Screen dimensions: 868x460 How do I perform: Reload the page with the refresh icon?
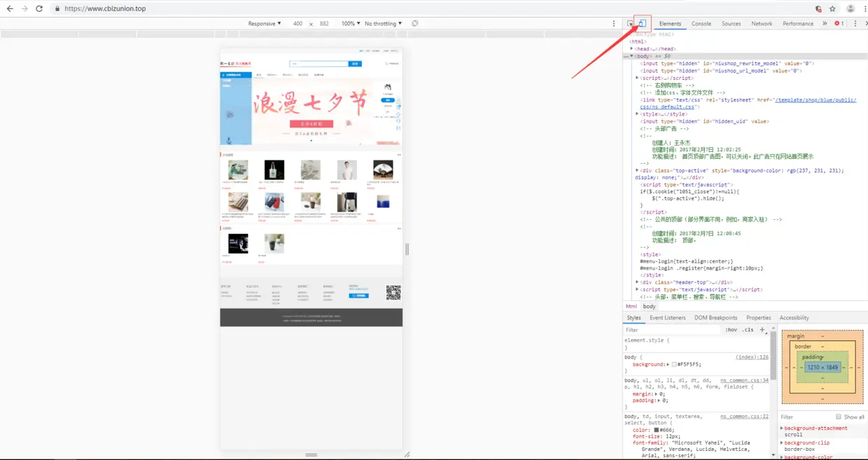[39, 8]
